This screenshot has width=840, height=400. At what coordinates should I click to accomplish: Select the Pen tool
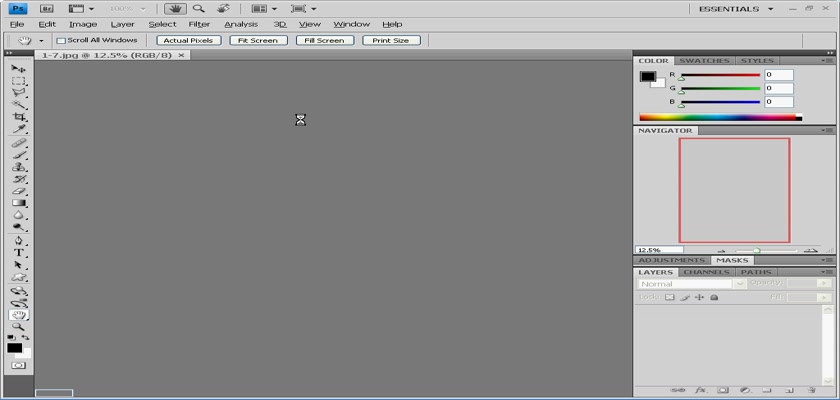19,241
